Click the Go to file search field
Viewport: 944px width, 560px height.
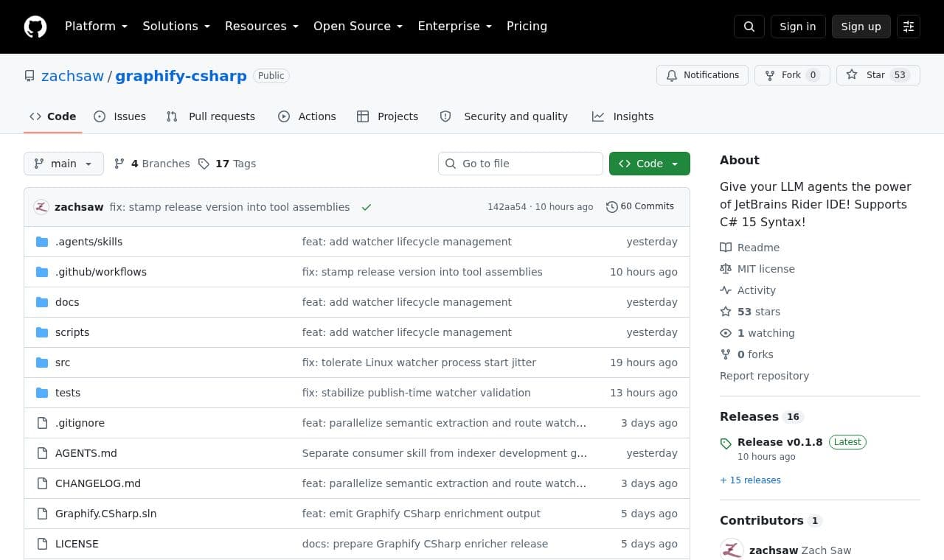click(521, 164)
